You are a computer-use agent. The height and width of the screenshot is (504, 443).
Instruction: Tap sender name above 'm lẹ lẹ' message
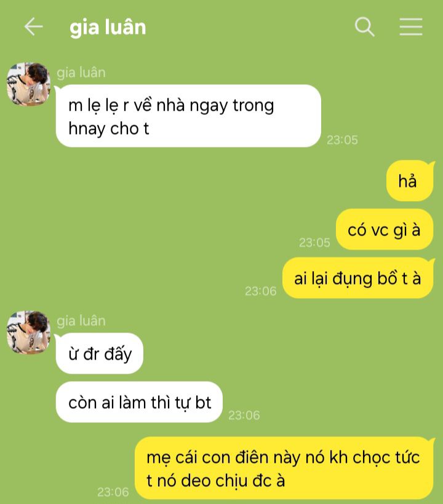(81, 73)
